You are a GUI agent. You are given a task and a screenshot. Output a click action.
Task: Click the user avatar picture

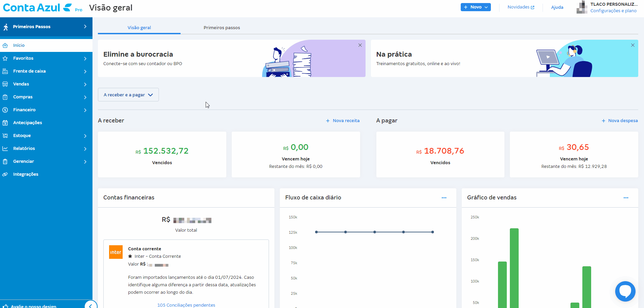coord(582,7)
